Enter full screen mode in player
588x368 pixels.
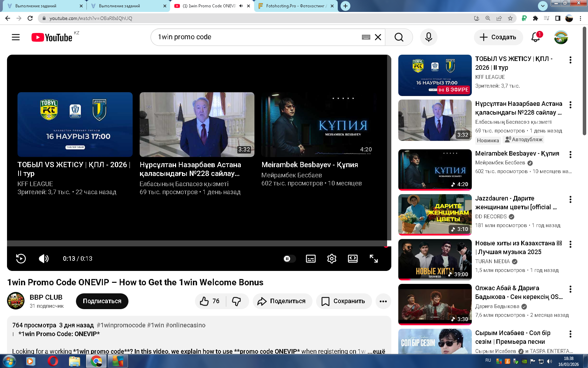[x=373, y=259]
